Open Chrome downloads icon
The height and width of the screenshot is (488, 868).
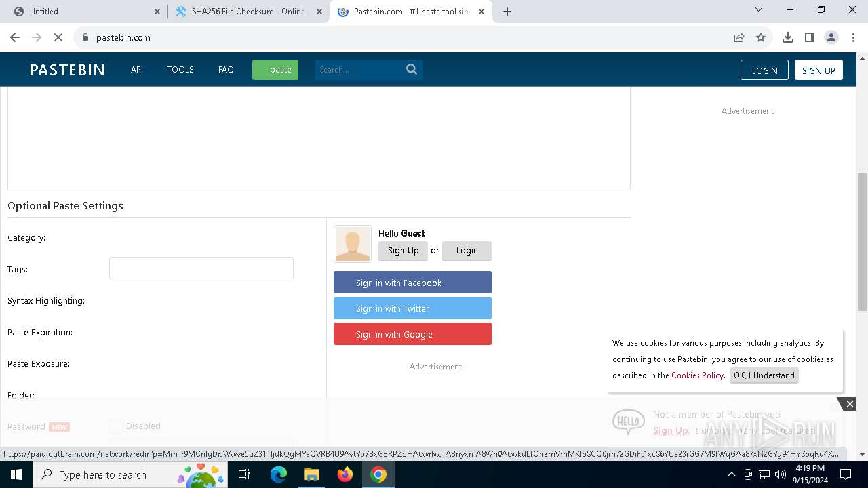click(x=788, y=37)
